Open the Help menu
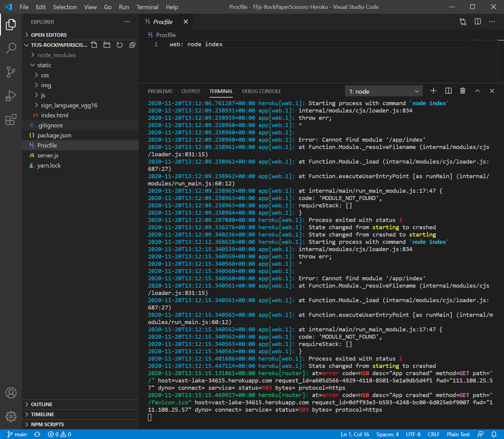504x439 pixels. tap(172, 7)
